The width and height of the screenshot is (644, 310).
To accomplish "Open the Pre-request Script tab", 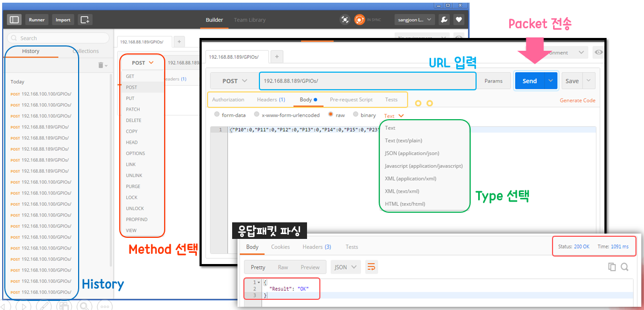I will pyautogui.click(x=351, y=99).
